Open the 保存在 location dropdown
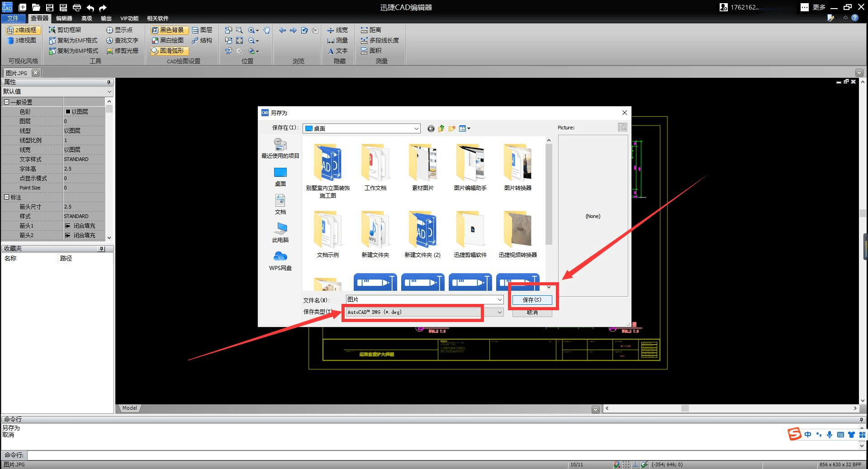 tap(361, 128)
